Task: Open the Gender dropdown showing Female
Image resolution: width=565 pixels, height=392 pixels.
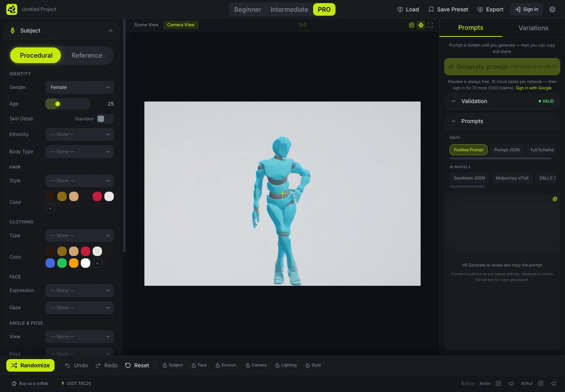Action: 80,87
